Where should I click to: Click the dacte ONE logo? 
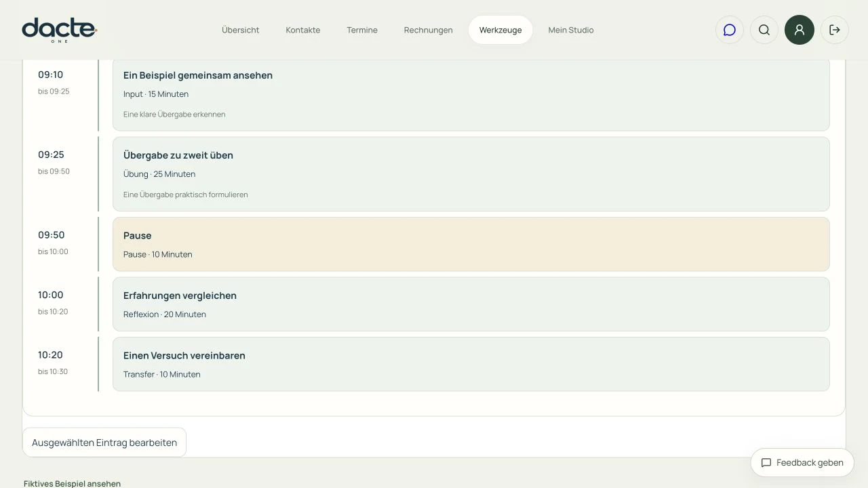(60, 30)
